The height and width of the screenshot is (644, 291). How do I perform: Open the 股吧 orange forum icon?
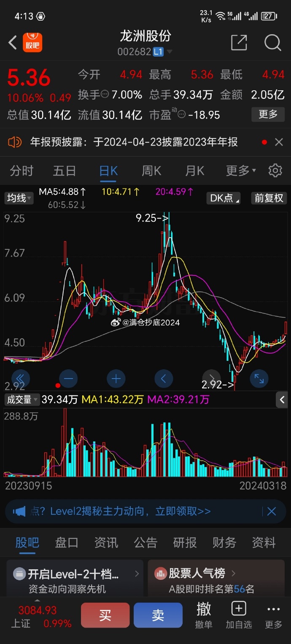pos(32,43)
